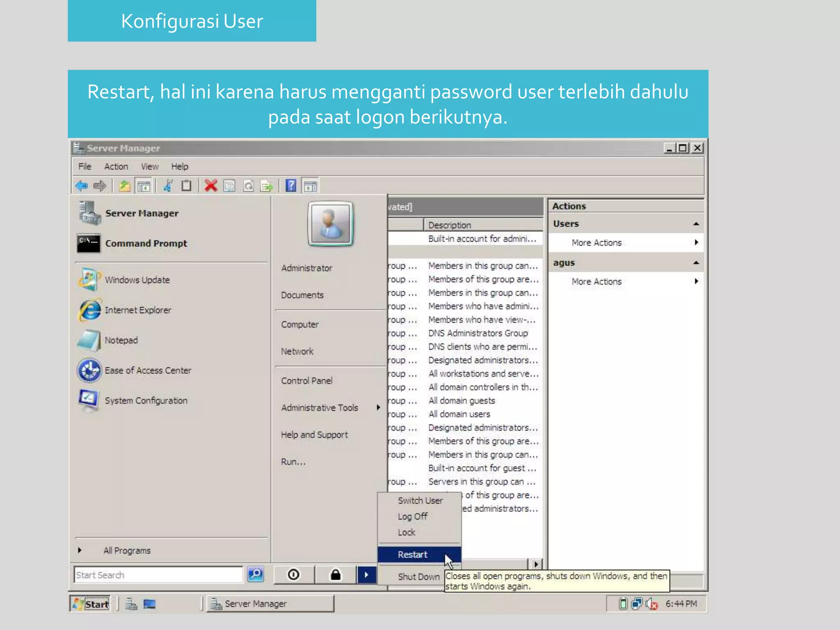Image resolution: width=840 pixels, height=630 pixels.
Task: Click the muted volume tray icon
Action: pyautogui.click(x=651, y=604)
